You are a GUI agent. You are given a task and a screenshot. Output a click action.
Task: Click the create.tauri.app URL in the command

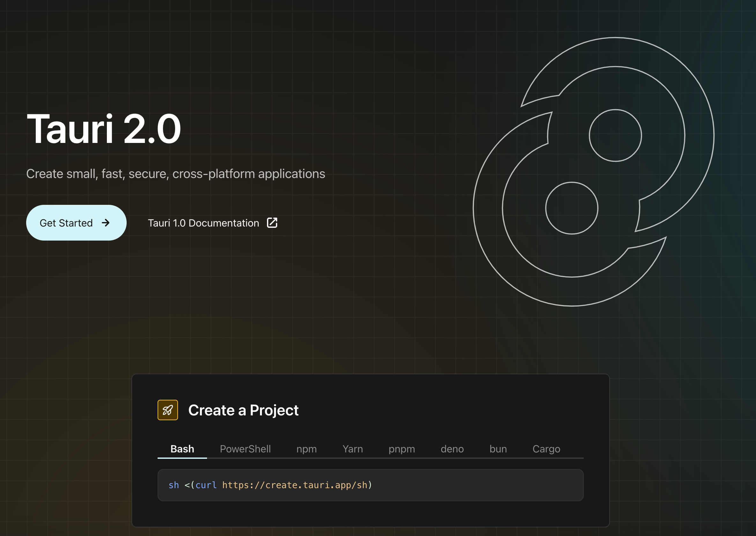coord(294,485)
